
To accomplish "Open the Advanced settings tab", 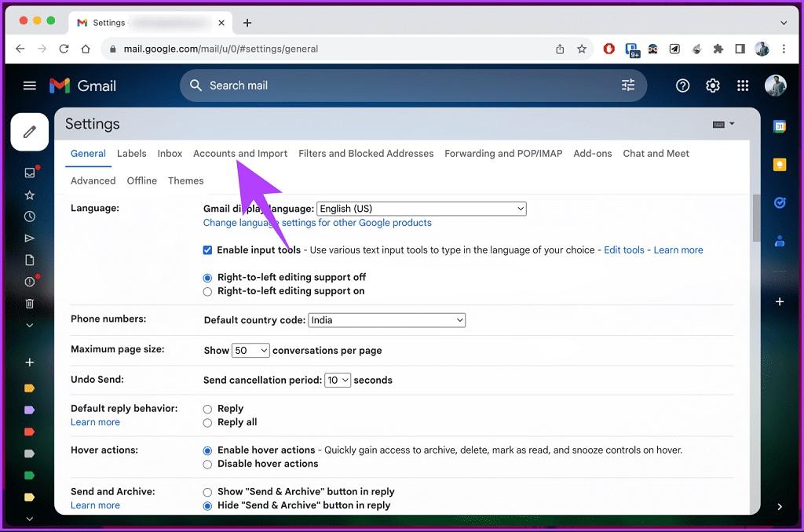I will [x=93, y=180].
